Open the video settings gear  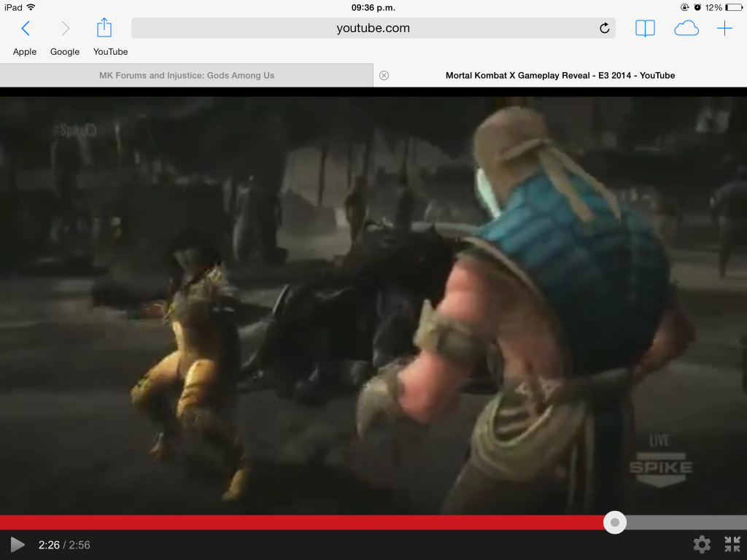pyautogui.click(x=702, y=544)
